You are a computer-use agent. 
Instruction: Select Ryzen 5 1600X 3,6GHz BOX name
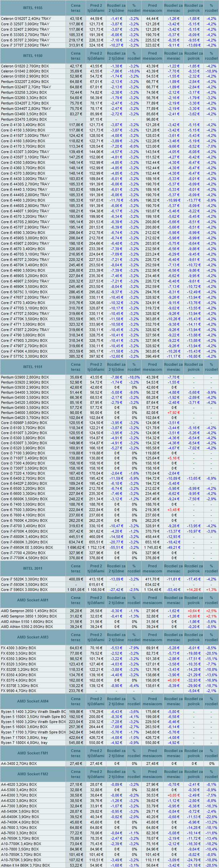pos(24,727)
